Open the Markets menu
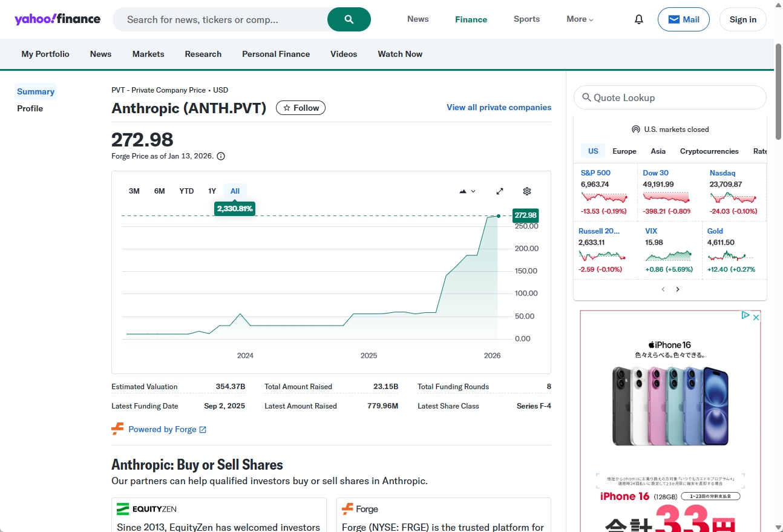 148,54
